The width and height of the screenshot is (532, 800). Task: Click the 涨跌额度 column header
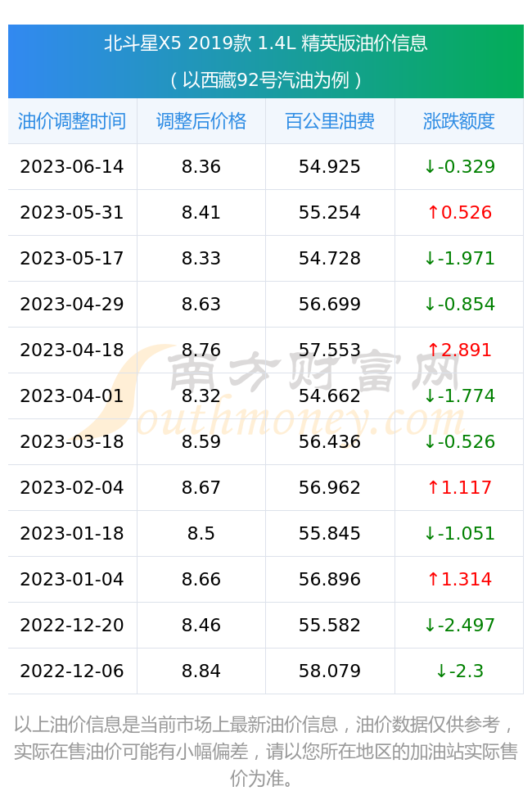(459, 121)
